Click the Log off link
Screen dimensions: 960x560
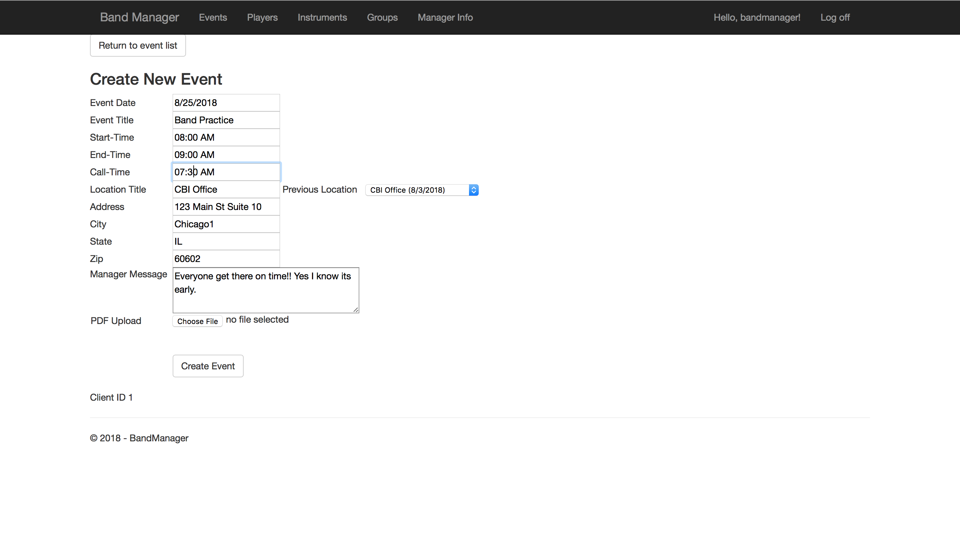tap(835, 18)
